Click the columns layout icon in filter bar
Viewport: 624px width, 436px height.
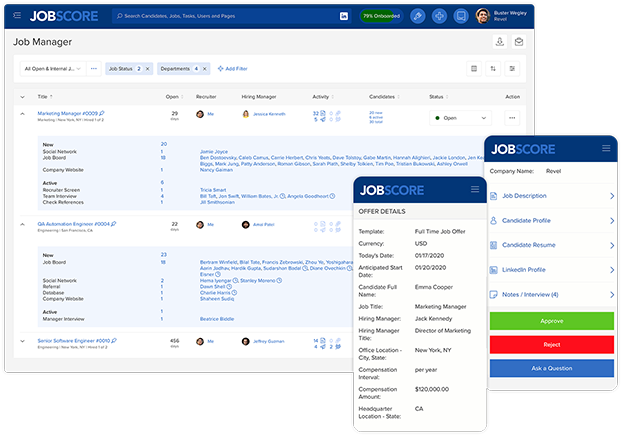[474, 69]
